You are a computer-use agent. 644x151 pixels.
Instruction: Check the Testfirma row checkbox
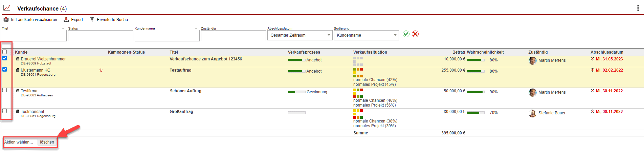pyautogui.click(x=5, y=90)
